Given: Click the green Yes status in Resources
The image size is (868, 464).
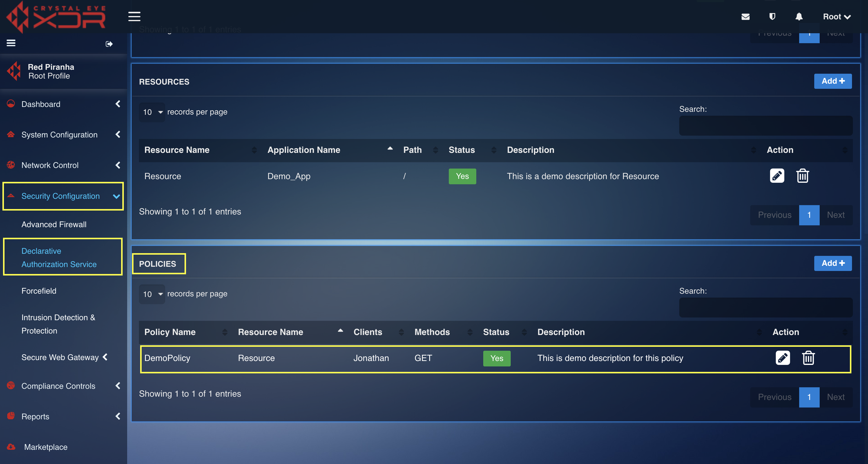Looking at the screenshot, I should tap(462, 176).
